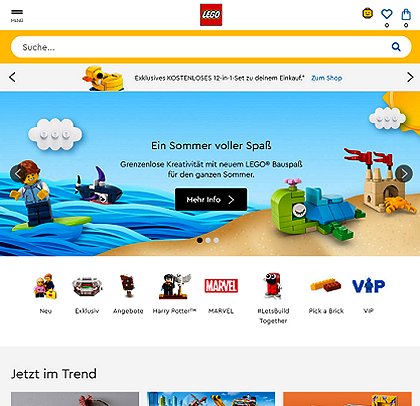Click the LEGO logo
This screenshot has height=406, width=420.
tap(211, 15)
